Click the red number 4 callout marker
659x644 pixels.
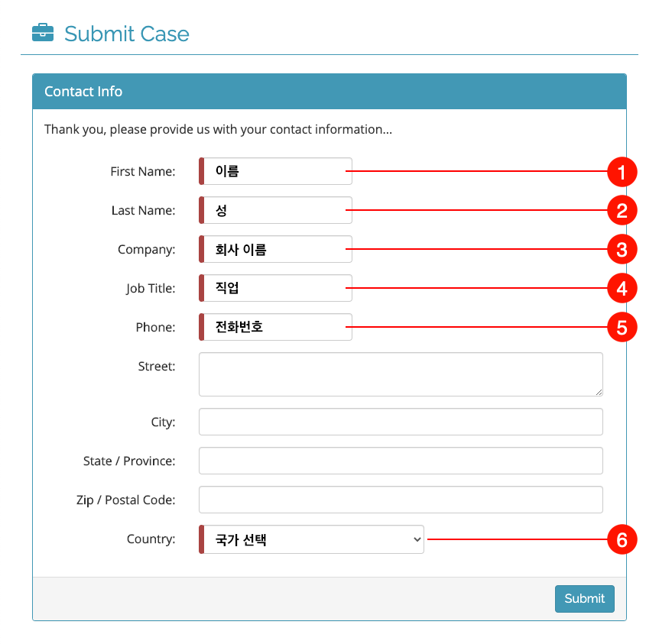coord(622,289)
